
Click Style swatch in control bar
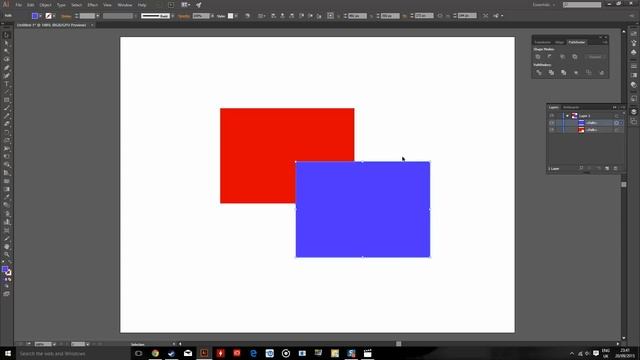click(x=231, y=16)
